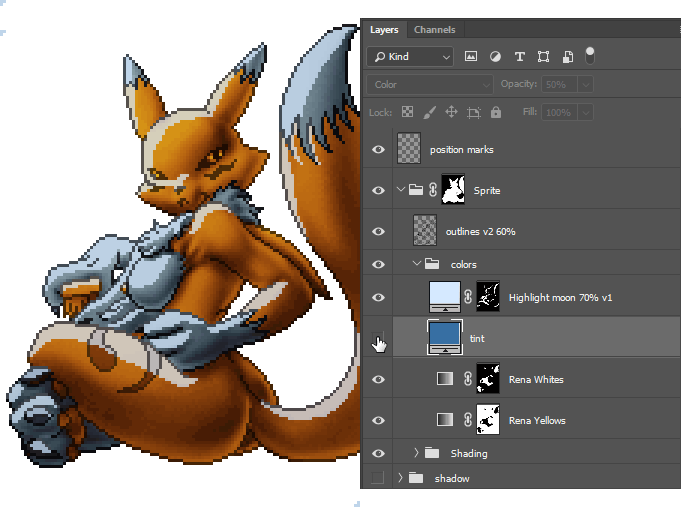Viewport: 681px width, 507px height.
Task: Click lock image pixels brush icon
Action: click(430, 112)
